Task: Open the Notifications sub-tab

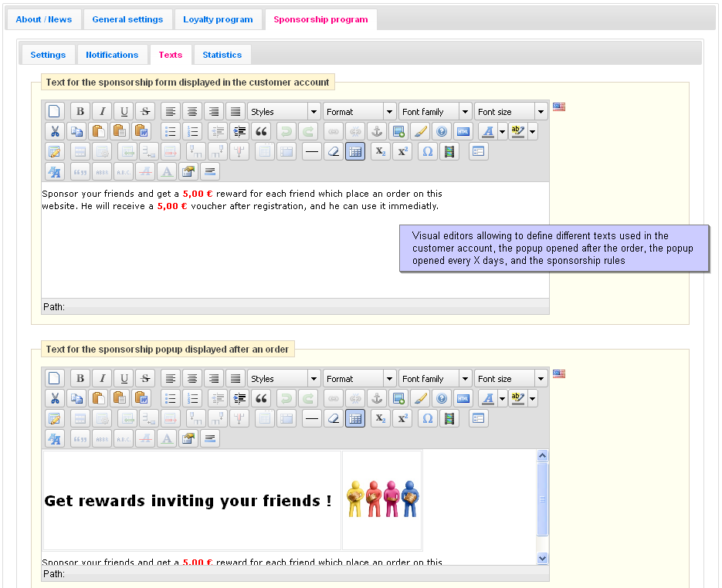Action: tap(112, 55)
